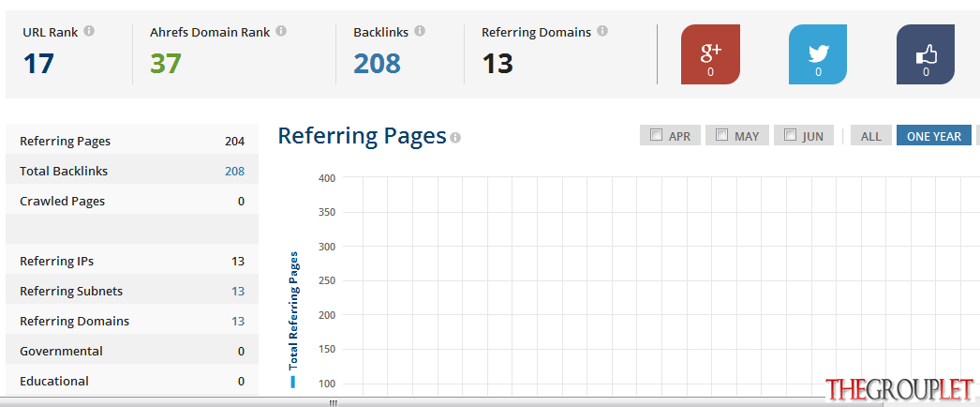980x407 pixels.
Task: Click the large Backlinks 208 number
Action: tap(377, 64)
